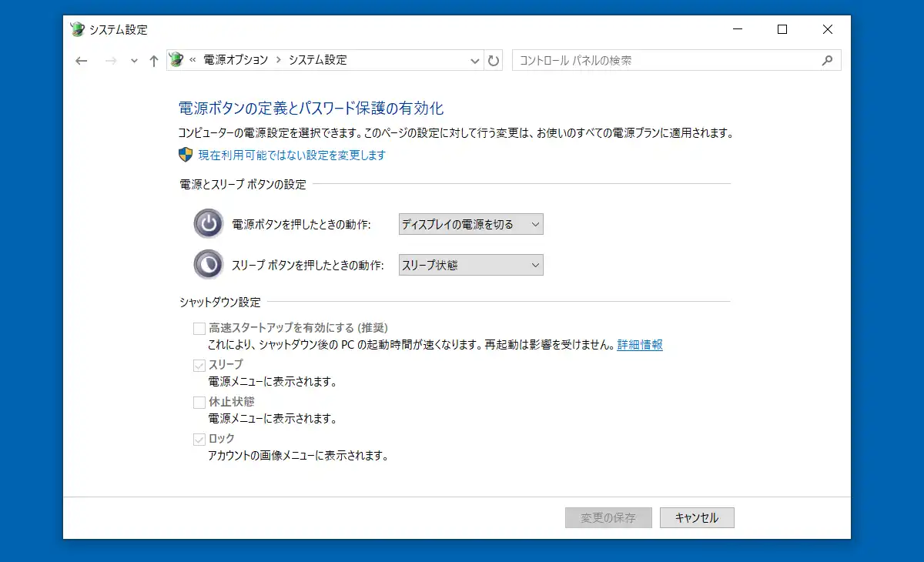Click the sleep button moon icon

[x=209, y=264]
